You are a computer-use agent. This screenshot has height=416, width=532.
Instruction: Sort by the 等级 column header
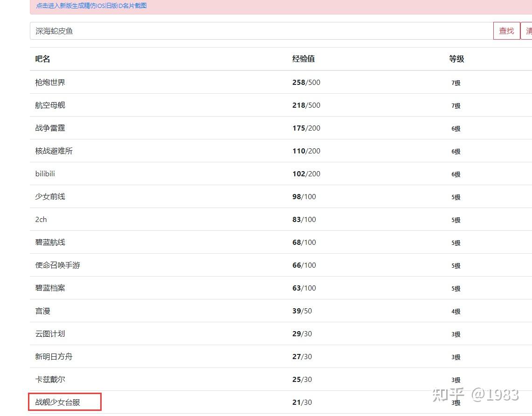(456, 59)
